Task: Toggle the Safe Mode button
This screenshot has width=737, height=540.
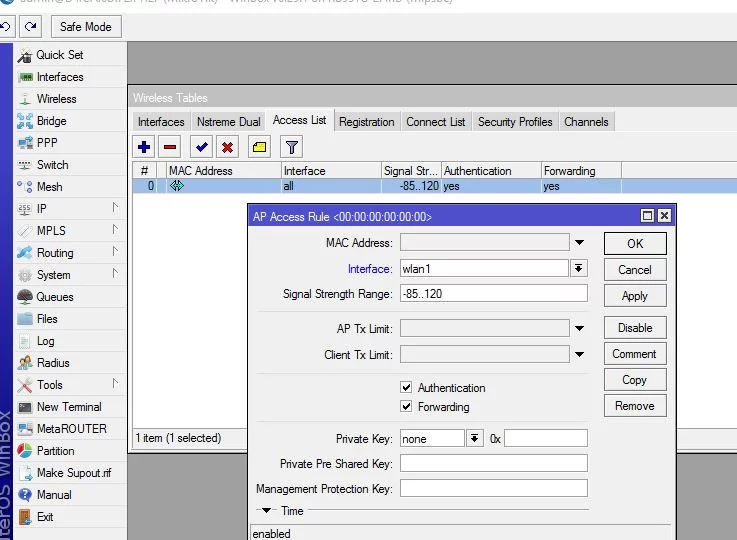Action: (x=85, y=26)
